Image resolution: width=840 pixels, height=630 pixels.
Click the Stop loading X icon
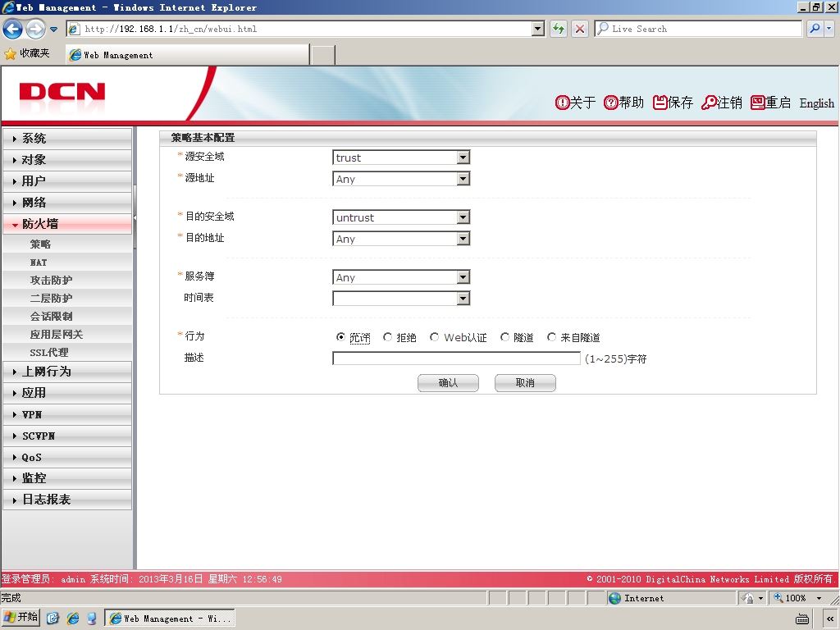point(580,29)
